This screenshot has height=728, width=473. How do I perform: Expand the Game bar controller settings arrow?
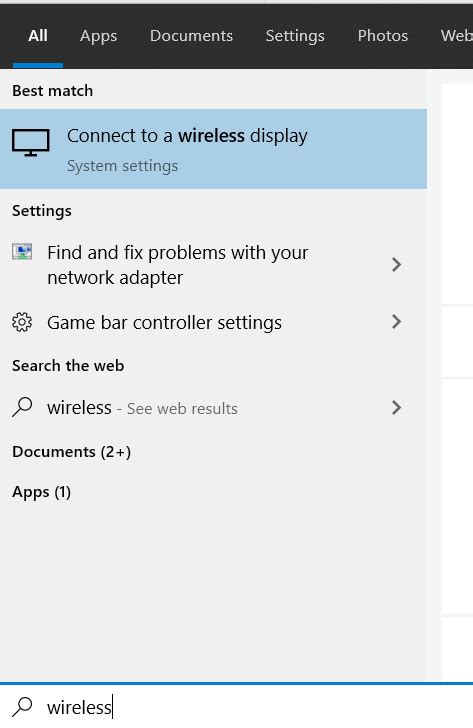396,322
